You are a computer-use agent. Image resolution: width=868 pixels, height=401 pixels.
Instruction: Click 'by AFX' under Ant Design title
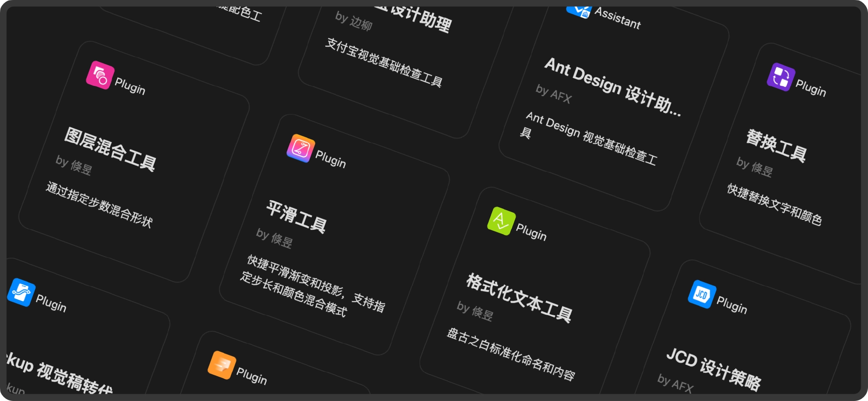(x=554, y=94)
